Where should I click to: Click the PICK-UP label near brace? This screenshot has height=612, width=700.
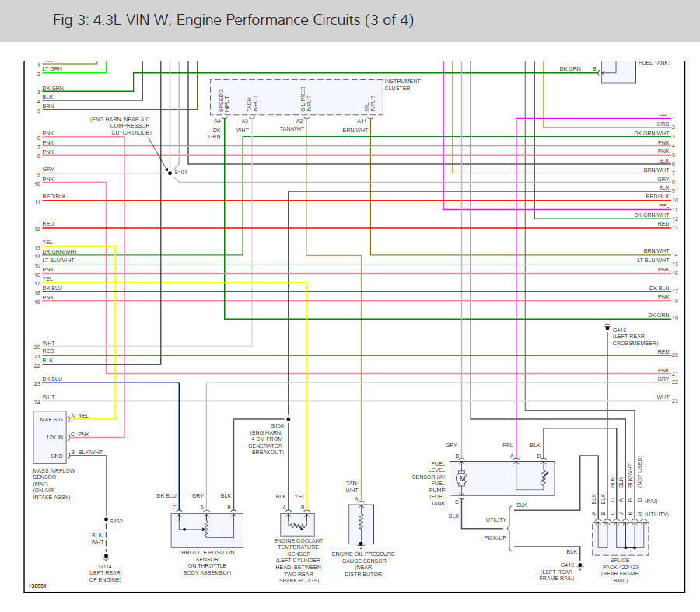(495, 538)
